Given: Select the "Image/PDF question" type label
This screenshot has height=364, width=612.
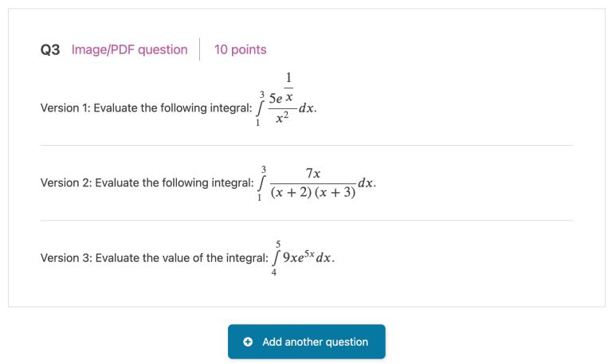Looking at the screenshot, I should [x=129, y=49].
